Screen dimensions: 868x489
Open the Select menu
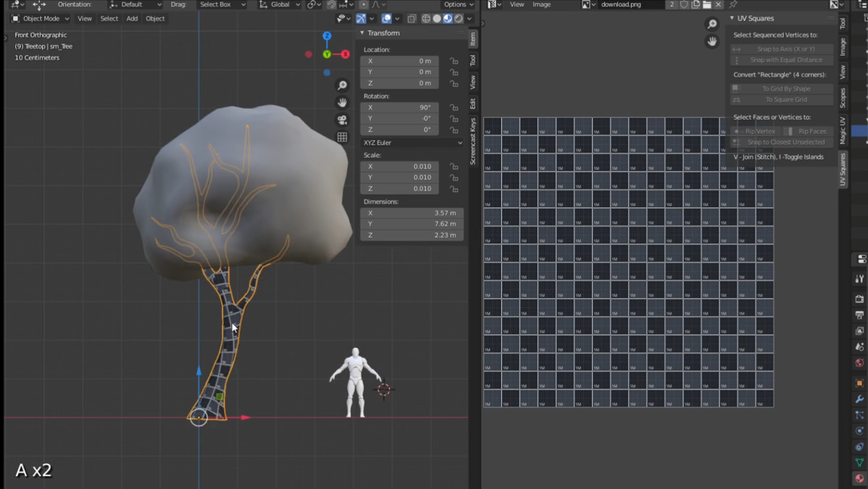(x=109, y=19)
